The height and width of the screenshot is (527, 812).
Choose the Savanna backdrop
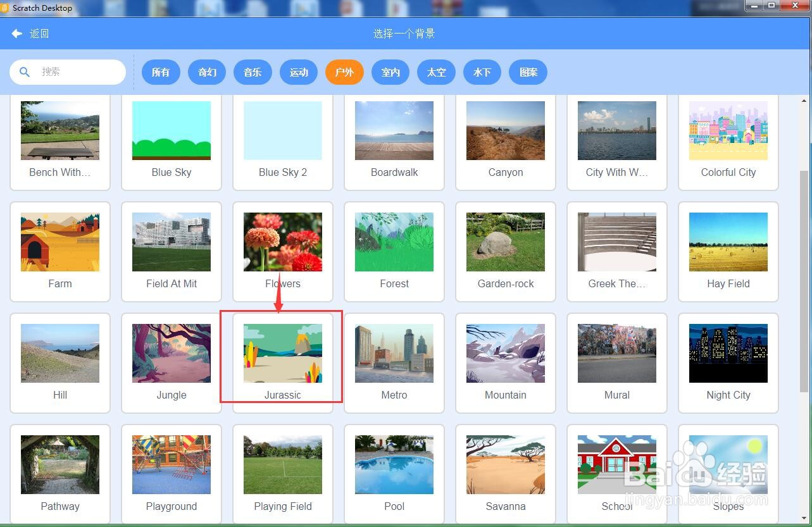click(x=506, y=474)
